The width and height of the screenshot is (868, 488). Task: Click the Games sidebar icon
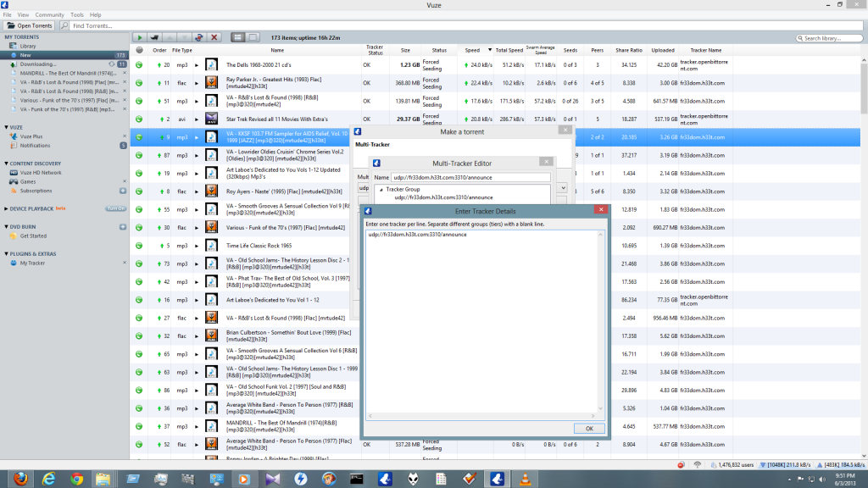tap(14, 181)
